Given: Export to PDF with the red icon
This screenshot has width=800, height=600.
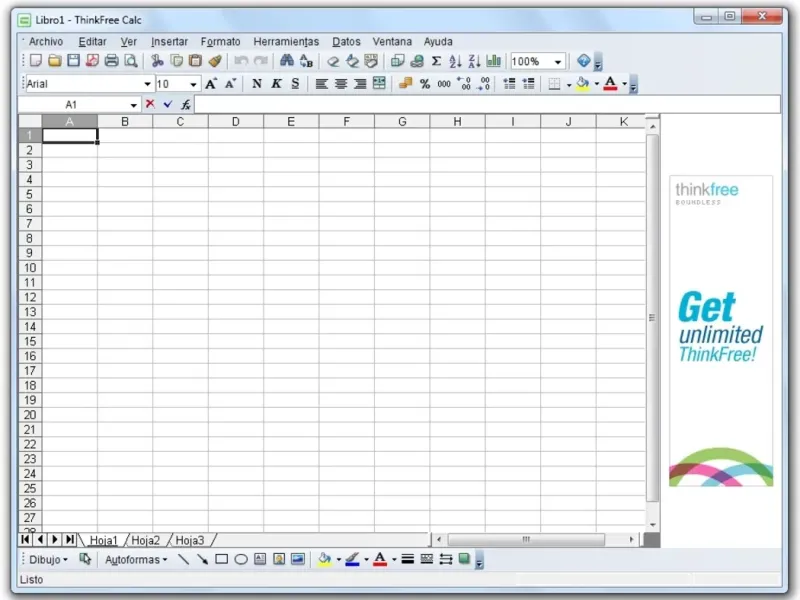Looking at the screenshot, I should click(x=92, y=61).
